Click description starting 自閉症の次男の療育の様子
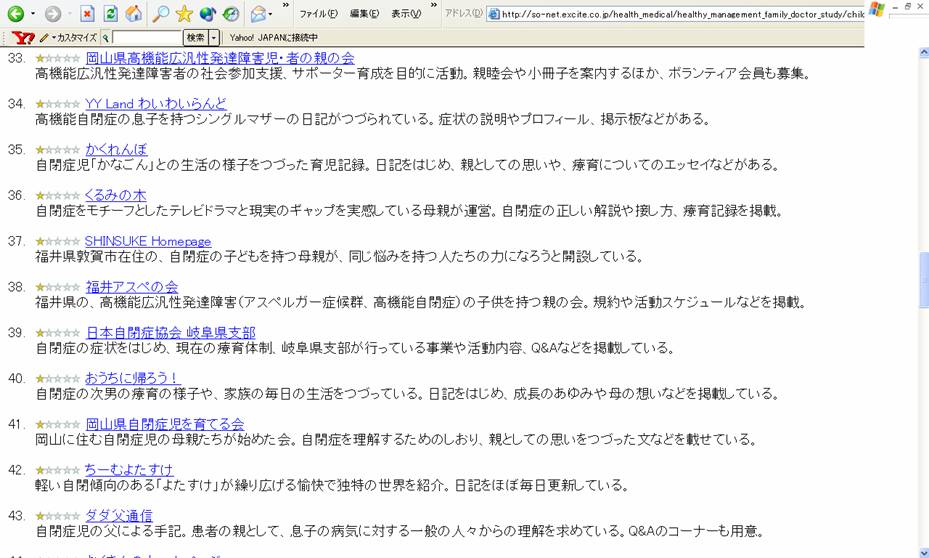This screenshot has height=558, width=929. pos(407,393)
